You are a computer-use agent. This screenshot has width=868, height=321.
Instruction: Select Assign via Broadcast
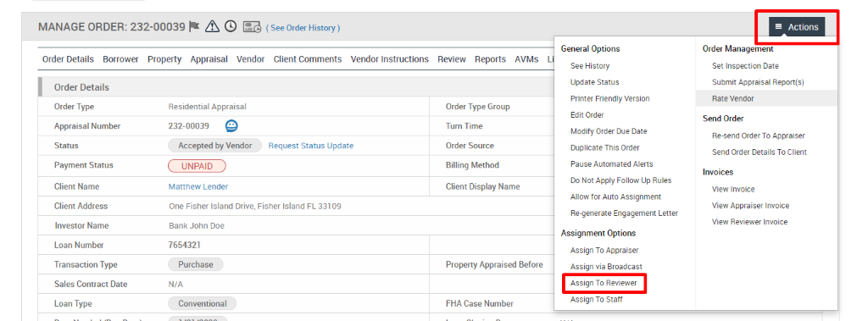tap(606, 267)
